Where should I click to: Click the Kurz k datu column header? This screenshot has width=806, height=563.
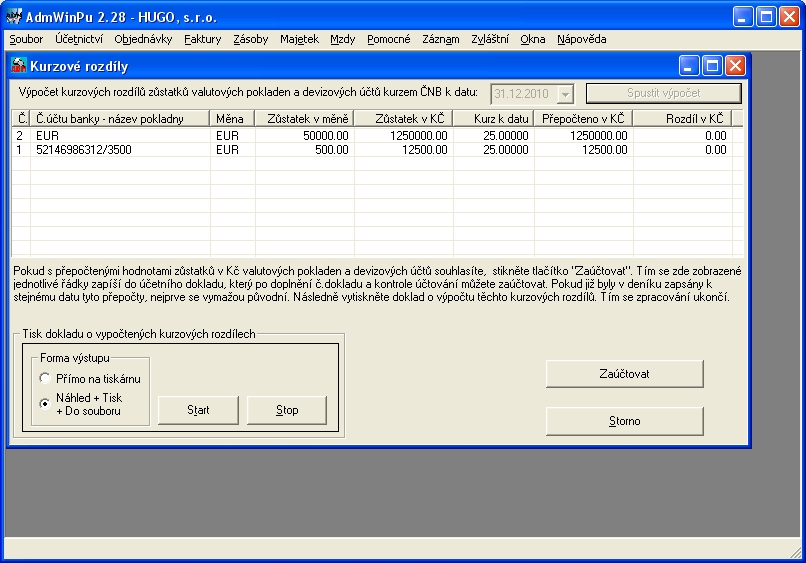494,119
